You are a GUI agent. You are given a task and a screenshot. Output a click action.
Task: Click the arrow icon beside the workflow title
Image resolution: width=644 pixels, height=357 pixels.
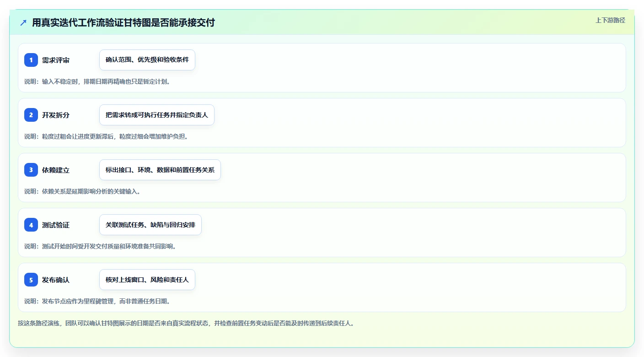pos(23,22)
